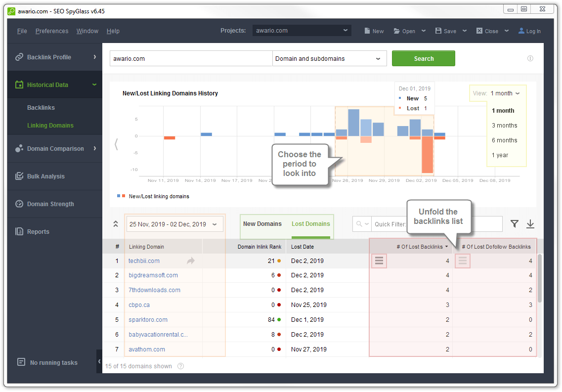The height and width of the screenshot is (392, 562).
Task: Open the Projects dropdown
Action: [302, 31]
